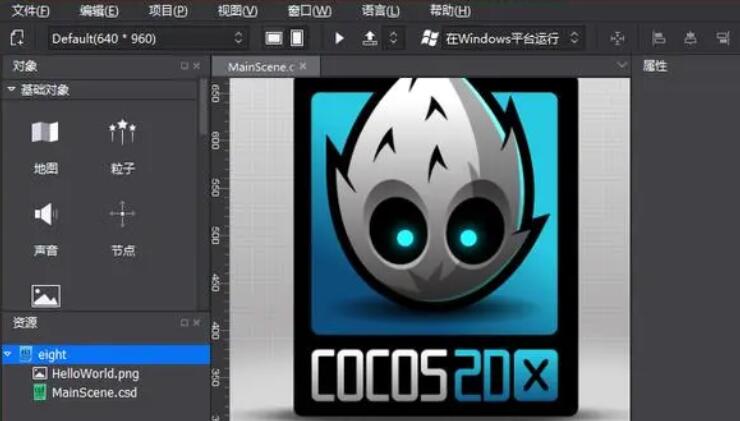The width and height of the screenshot is (740, 421).
Task: Select the 地图 map object icon
Action: [x=45, y=132]
